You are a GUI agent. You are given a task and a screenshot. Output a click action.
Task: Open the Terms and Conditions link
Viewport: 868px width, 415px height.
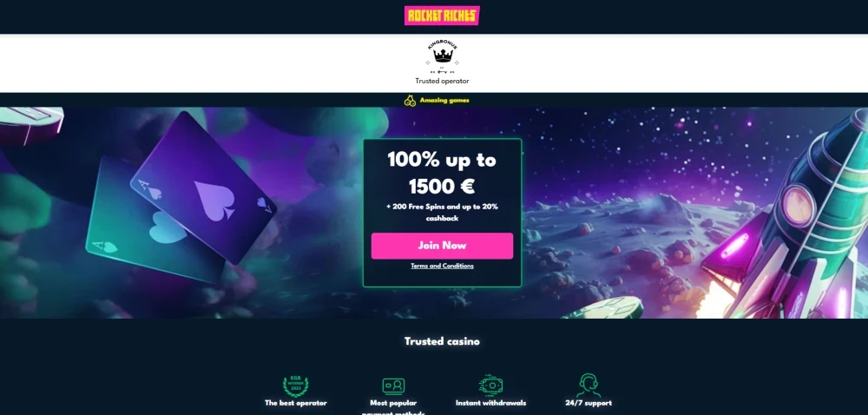pyautogui.click(x=443, y=267)
